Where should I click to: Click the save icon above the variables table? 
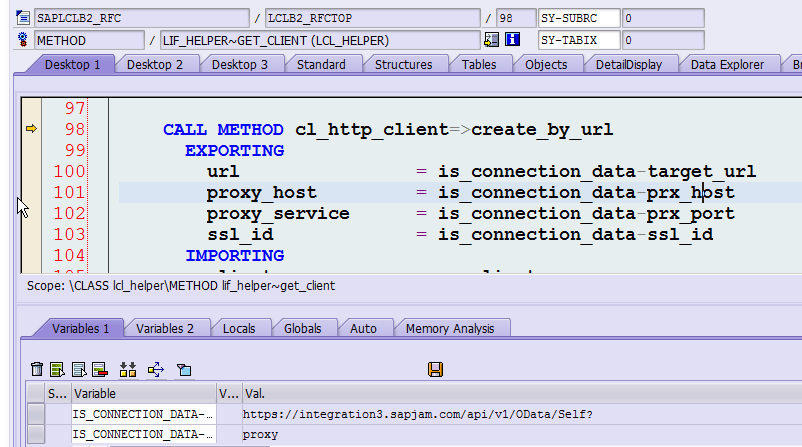435,369
